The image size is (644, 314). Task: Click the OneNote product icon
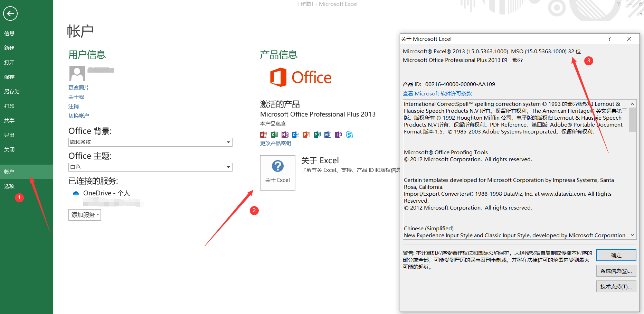(285, 135)
